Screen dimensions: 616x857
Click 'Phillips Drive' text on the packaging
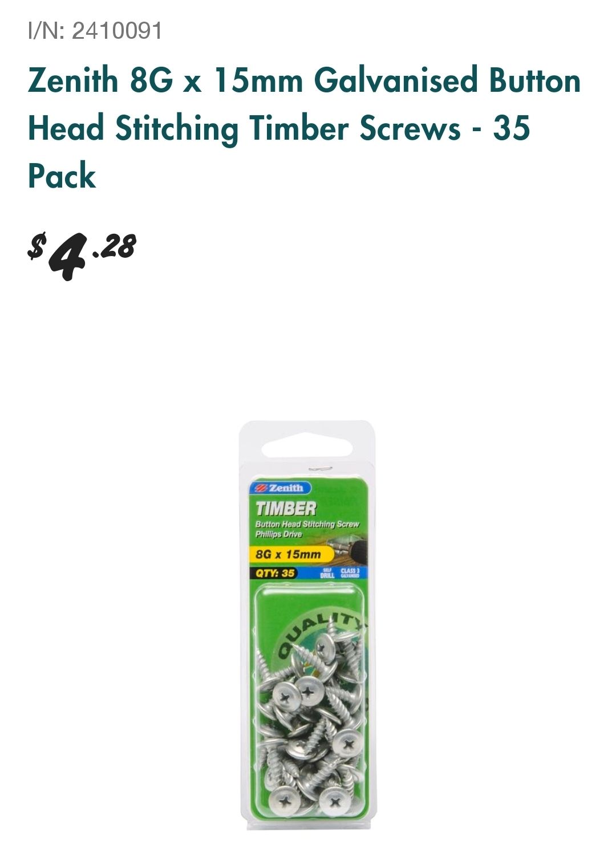[278, 534]
